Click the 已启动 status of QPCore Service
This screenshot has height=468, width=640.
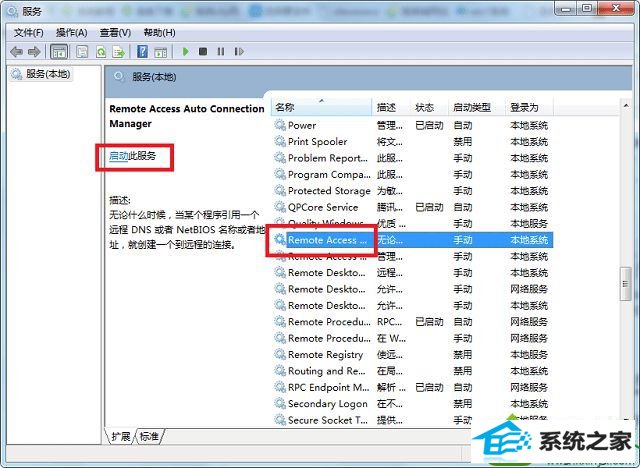(429, 207)
